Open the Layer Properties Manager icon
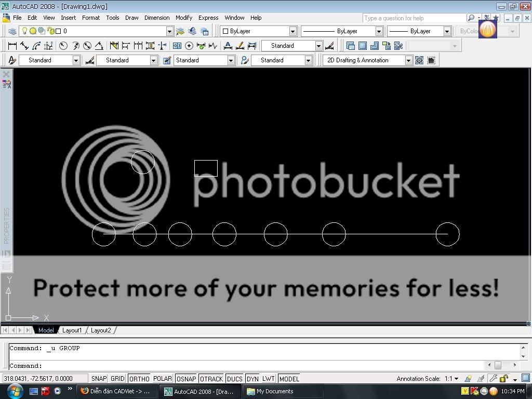532x399 pixels. click(12, 31)
